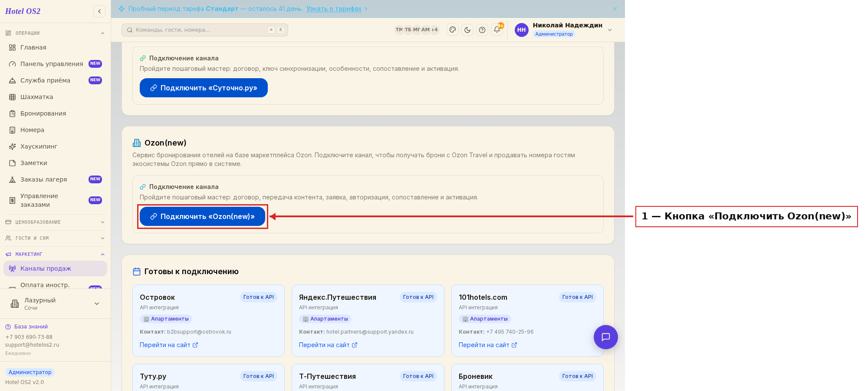Open Управление заказами
The width and height of the screenshot is (868, 391).
pos(55,200)
